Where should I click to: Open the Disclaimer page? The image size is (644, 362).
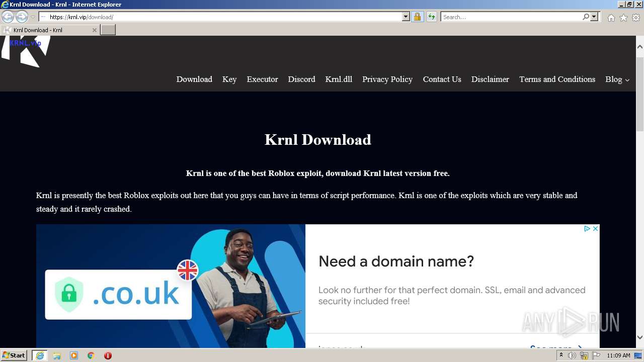click(x=490, y=79)
